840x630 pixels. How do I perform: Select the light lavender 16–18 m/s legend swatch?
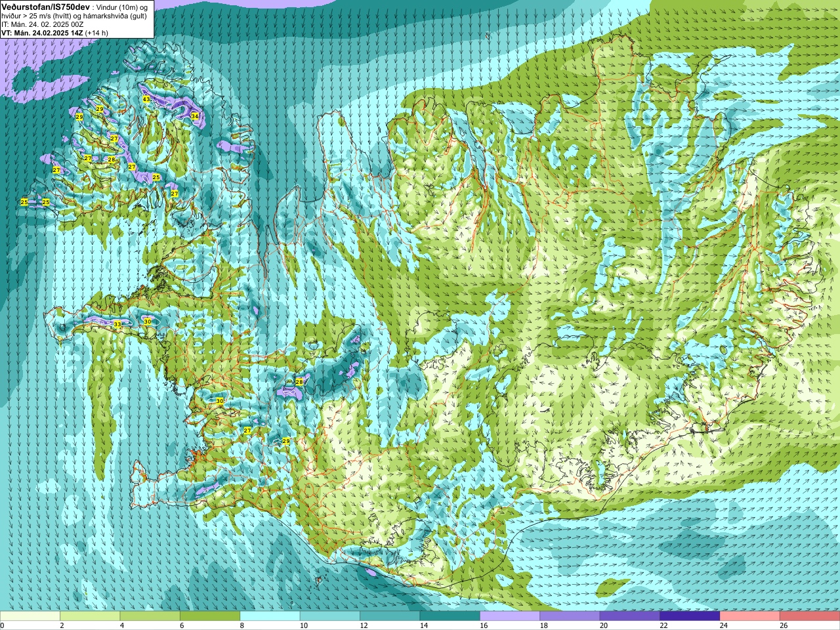point(510,616)
